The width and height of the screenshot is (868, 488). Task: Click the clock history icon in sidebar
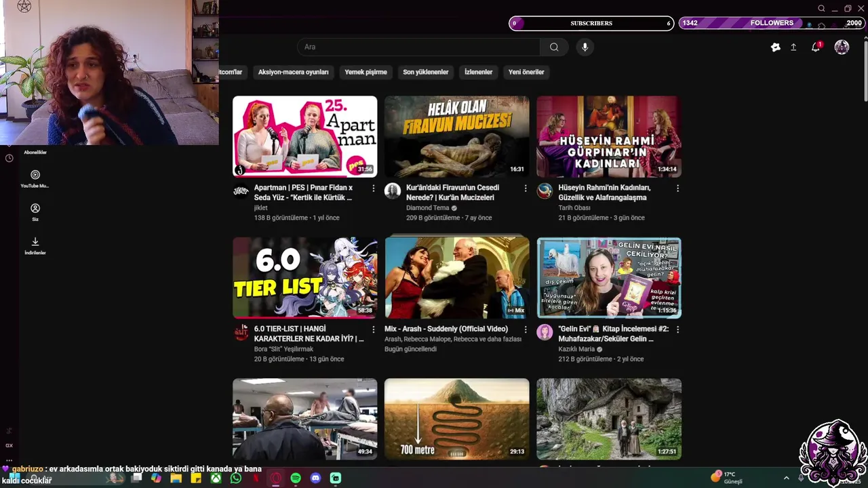tap(9, 158)
